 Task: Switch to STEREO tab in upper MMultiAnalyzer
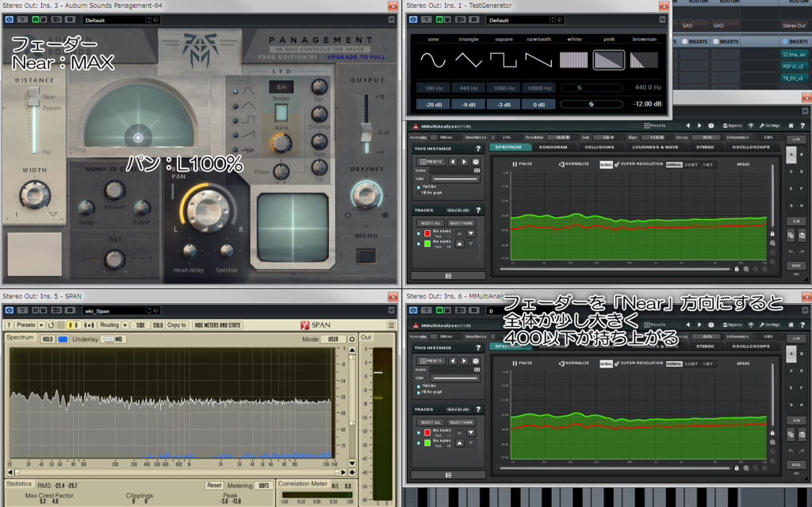coord(705,148)
